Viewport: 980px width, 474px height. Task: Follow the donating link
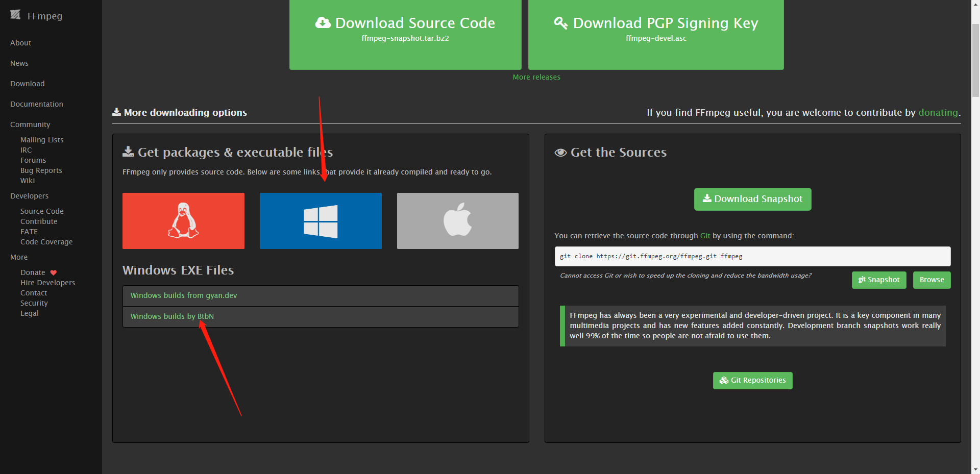click(x=938, y=112)
